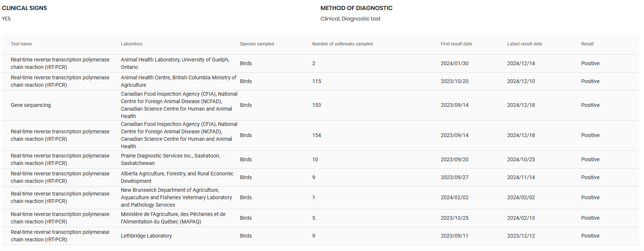Click the METHOD OF DIAGNOSTIC heading
Screen dimensions: 644x251
pos(356,8)
